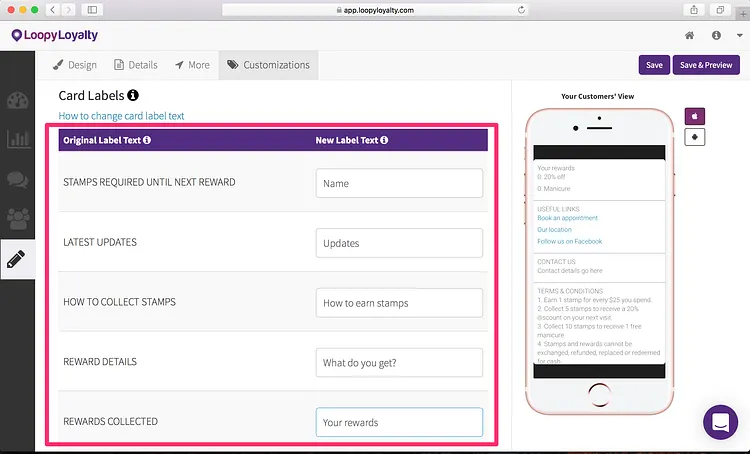Click the LATEST UPDATES label text
This screenshot has height=454, width=750.
tap(100, 242)
